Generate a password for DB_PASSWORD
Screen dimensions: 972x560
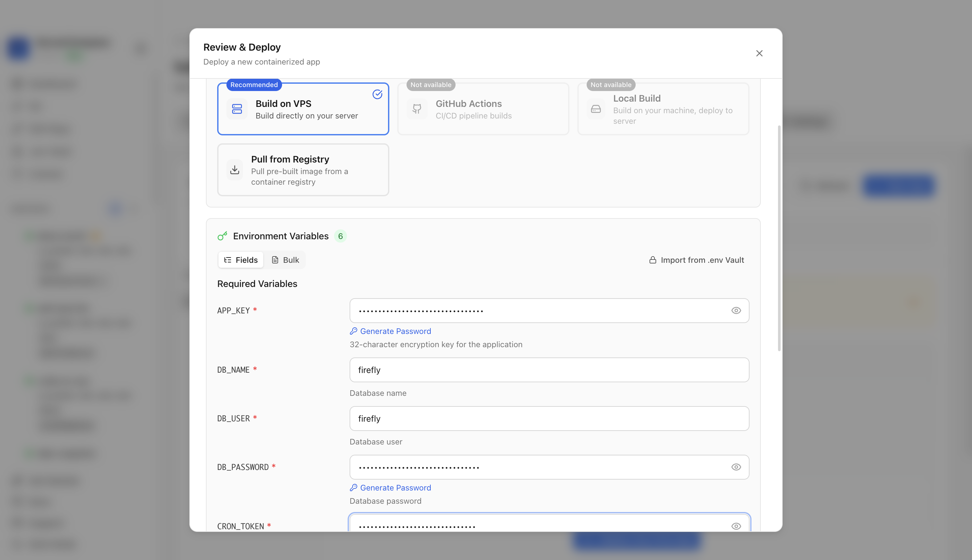tap(390, 488)
